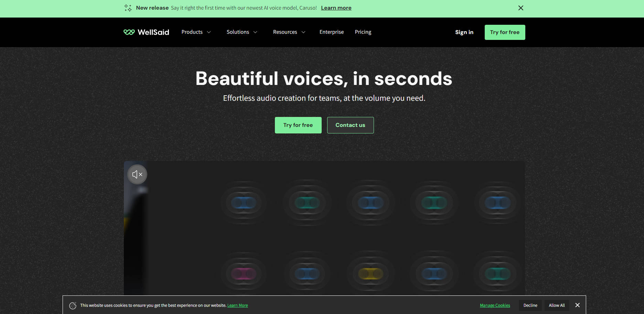
Task: Expand the Solutions dropdown menu
Action: click(242, 32)
